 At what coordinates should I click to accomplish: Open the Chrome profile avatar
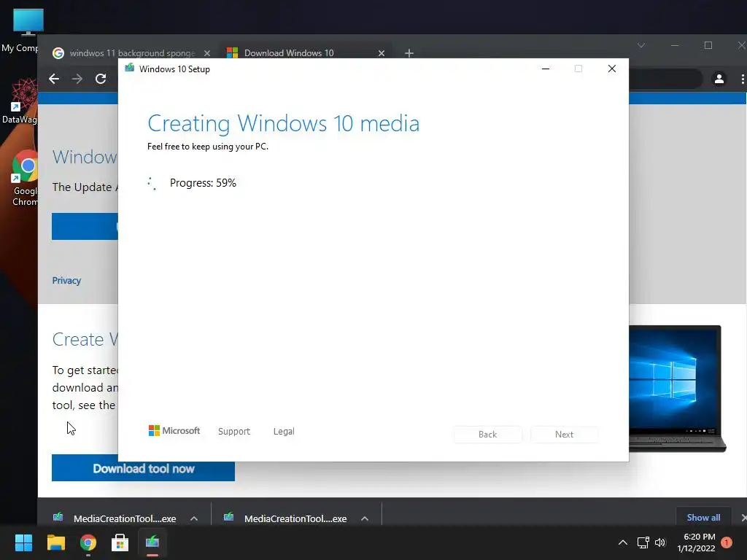(719, 79)
